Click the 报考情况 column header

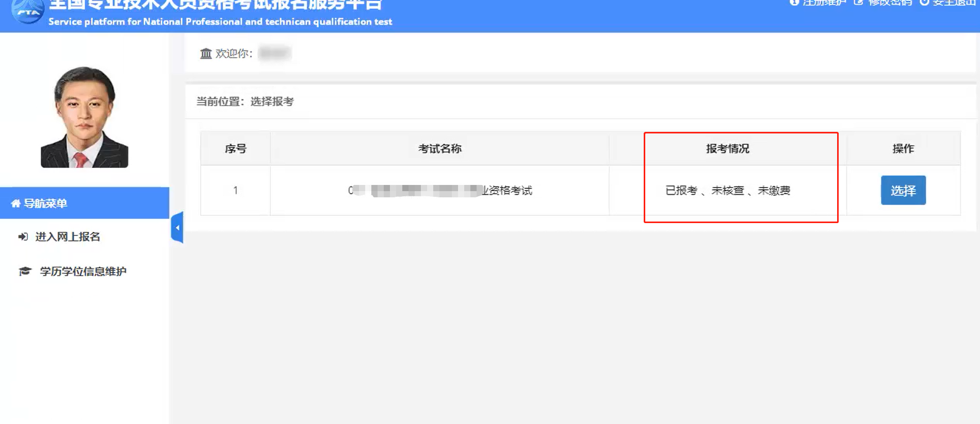[x=727, y=149]
